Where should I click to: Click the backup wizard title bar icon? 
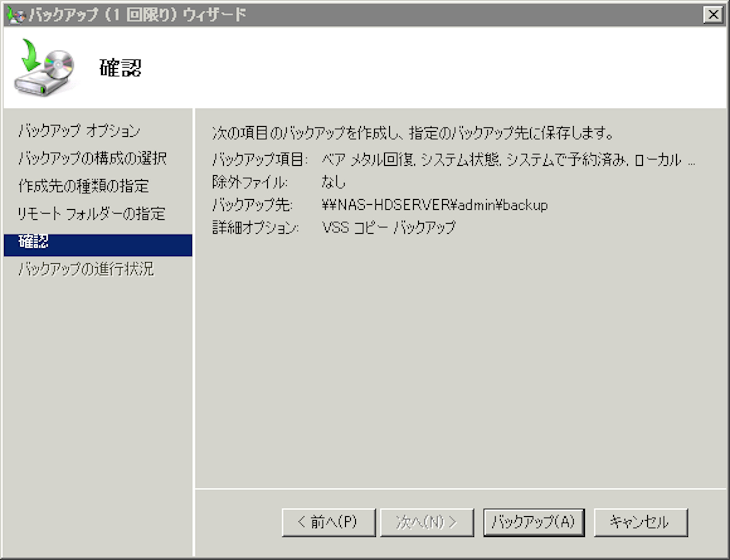point(16,15)
